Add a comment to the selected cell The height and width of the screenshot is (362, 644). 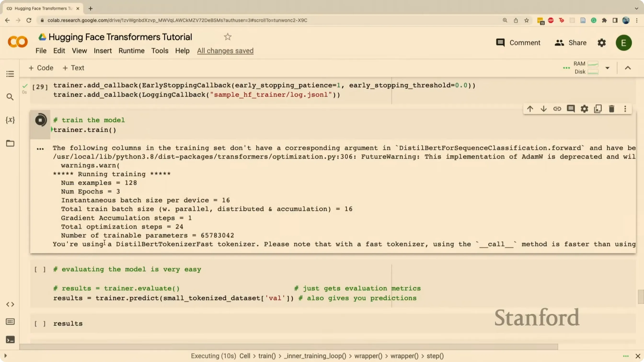point(571,109)
